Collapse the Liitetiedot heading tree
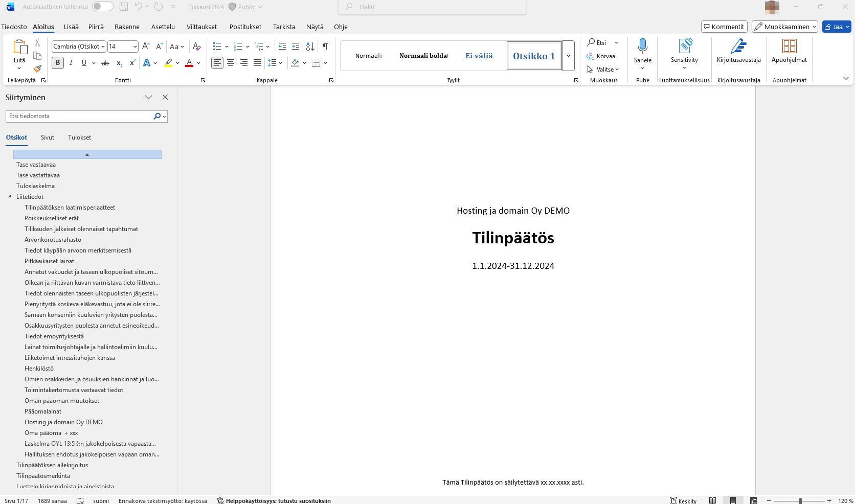This screenshot has height=504, width=855. point(10,196)
